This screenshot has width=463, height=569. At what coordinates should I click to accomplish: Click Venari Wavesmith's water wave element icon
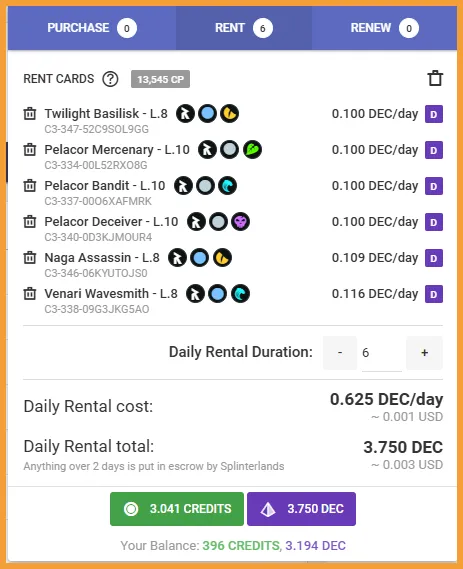tap(240, 294)
